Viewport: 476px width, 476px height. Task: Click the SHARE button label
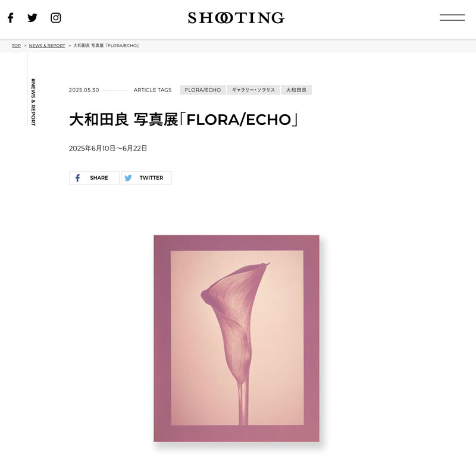99,178
